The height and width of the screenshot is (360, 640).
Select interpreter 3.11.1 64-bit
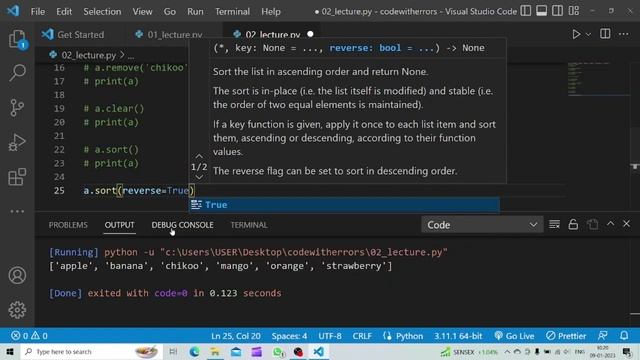[458, 336]
